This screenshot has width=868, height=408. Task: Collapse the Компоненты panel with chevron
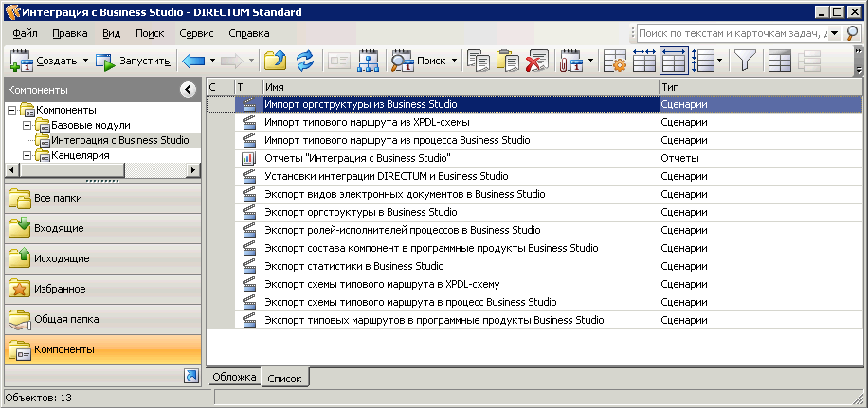pyautogui.click(x=188, y=90)
